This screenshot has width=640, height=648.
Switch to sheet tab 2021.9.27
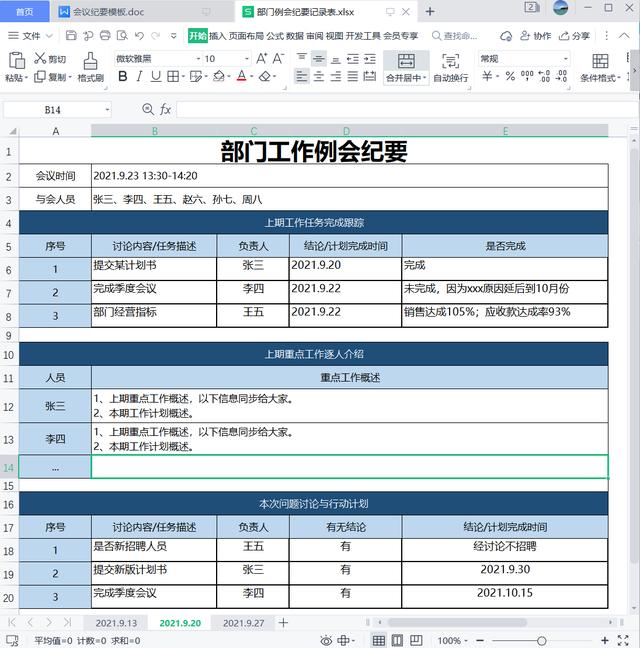[243, 623]
